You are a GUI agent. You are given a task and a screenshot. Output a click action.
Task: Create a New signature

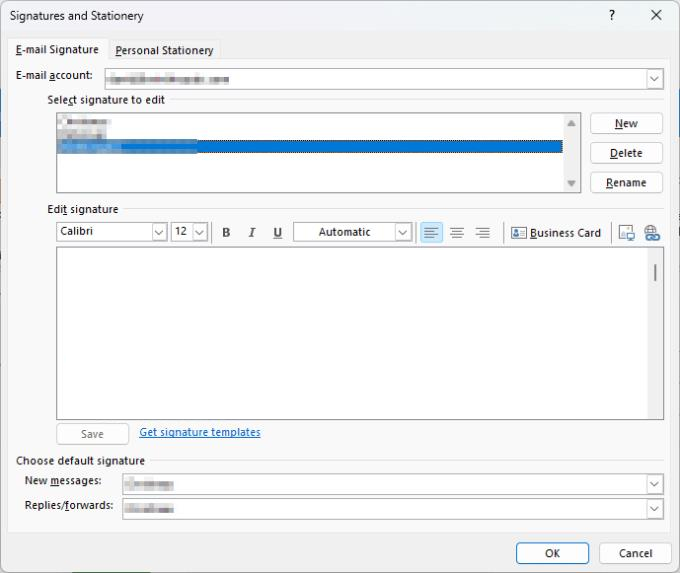click(x=626, y=124)
